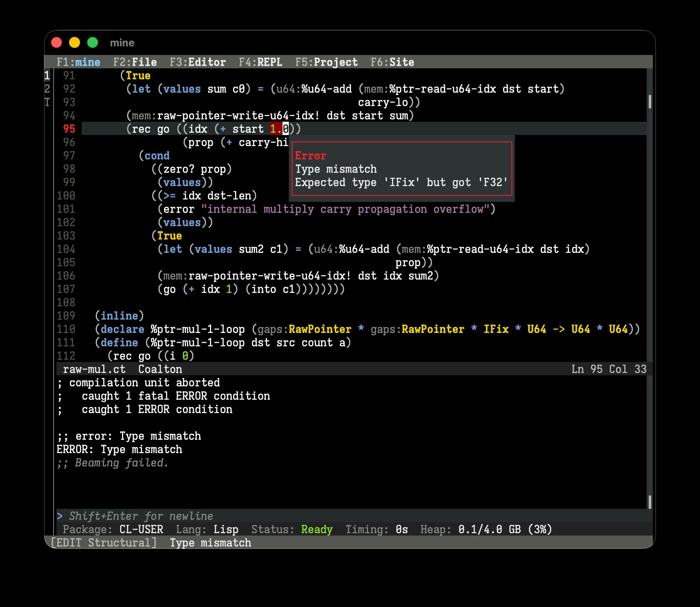Viewport: 700px width, 607px height.
Task: Click the Coalton mode indicator
Action: click(x=160, y=369)
